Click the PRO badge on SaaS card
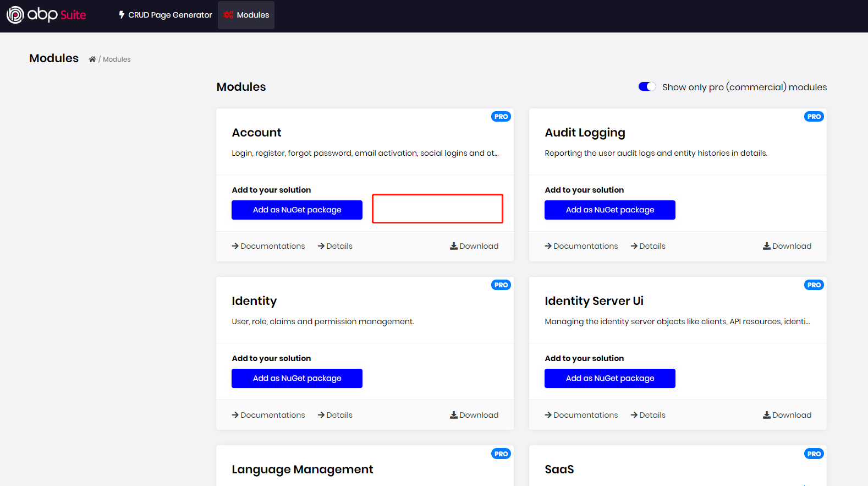 (814, 454)
